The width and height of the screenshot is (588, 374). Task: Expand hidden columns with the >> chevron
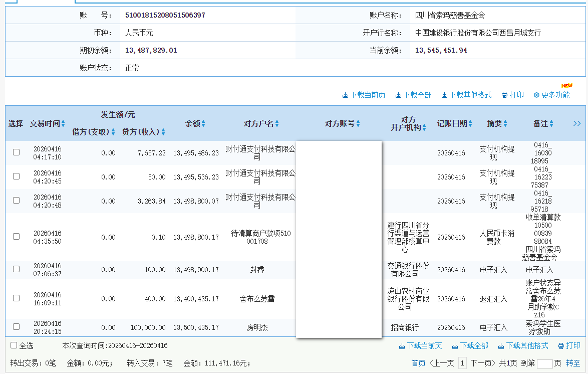(x=576, y=123)
